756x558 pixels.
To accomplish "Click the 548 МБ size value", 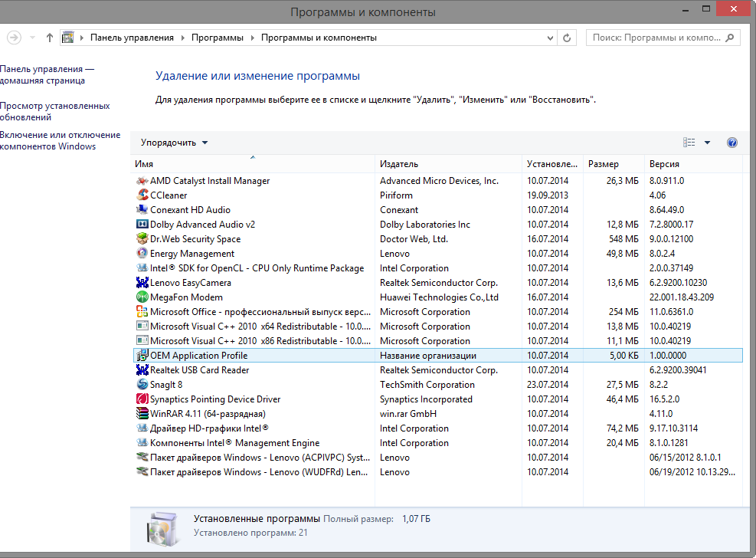I will point(623,238).
